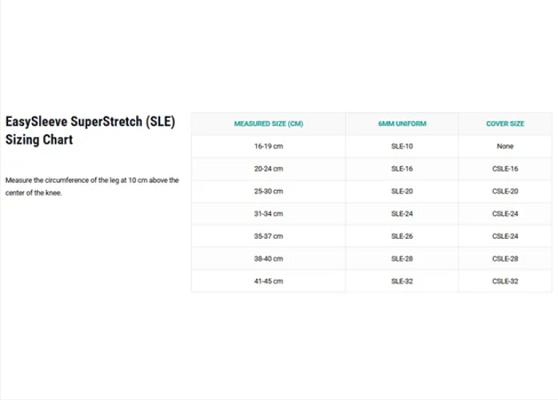The width and height of the screenshot is (558, 400).
Task: Click the 6MM UNIFORM column header
Action: [x=402, y=123]
